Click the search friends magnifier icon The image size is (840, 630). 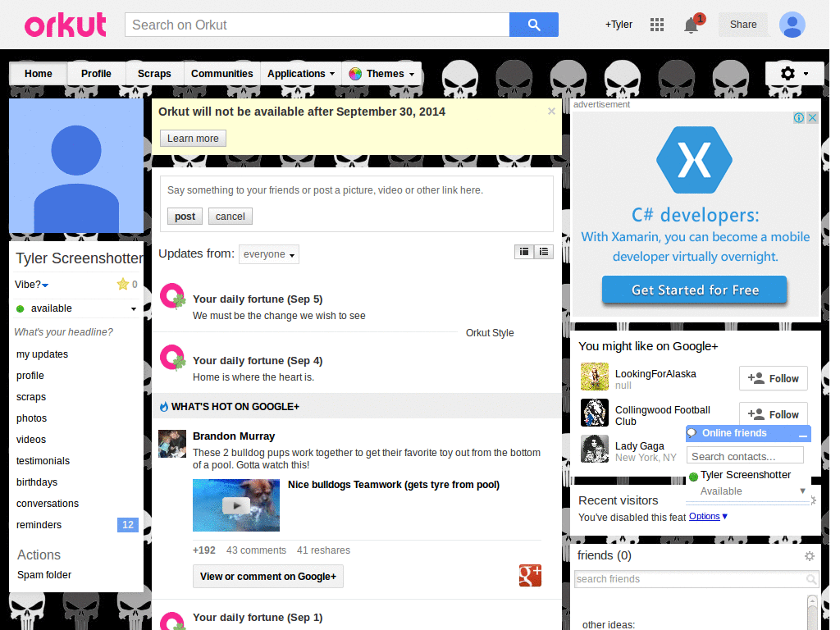tap(811, 579)
